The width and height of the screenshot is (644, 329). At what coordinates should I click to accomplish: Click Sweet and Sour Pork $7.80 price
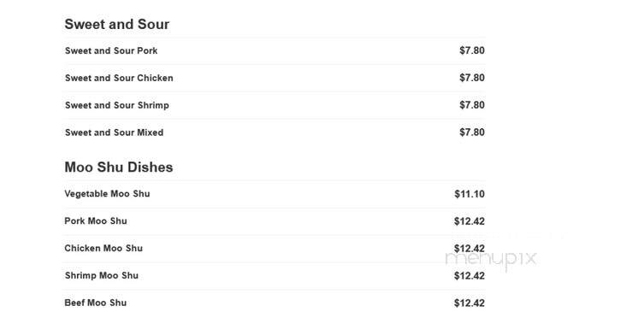coord(472,50)
